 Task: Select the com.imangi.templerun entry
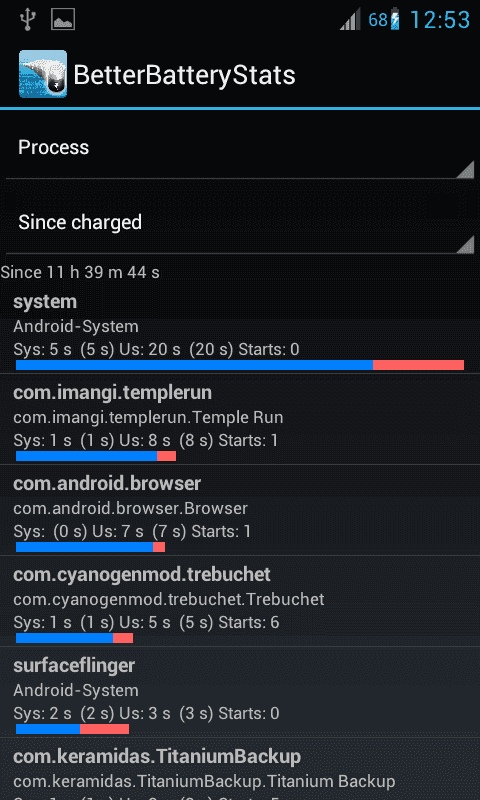(240, 419)
